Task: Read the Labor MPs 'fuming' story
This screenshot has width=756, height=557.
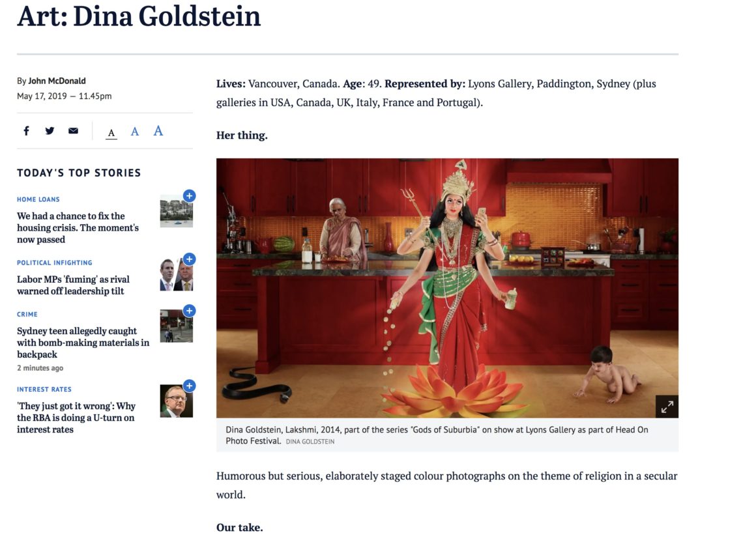Action: click(73, 285)
